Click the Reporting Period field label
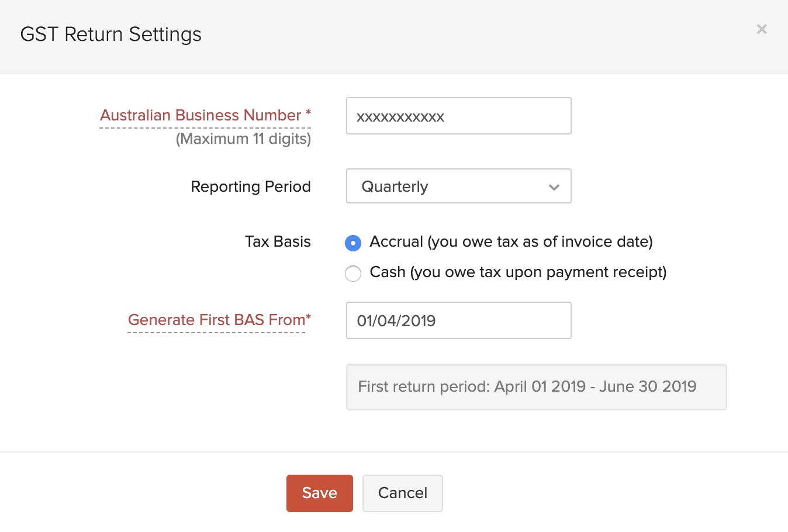Image resolution: width=788 pixels, height=532 pixels. 250,186
